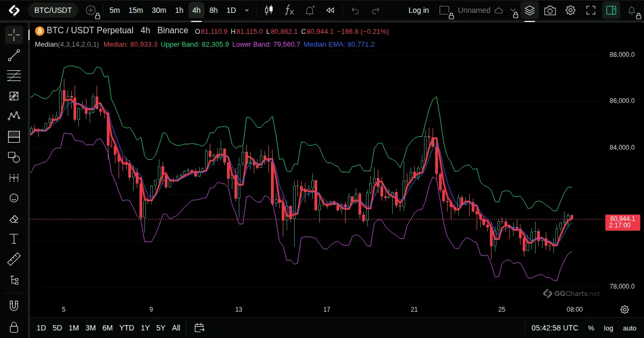This screenshot has height=338, width=644.
Task: Toggle the right sidebar panel
Action: pos(611,10)
